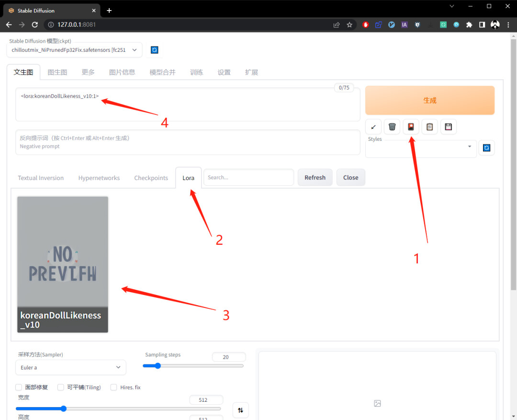Click the arrow icon to read last parameters
The width and height of the screenshot is (517, 420).
point(373,127)
